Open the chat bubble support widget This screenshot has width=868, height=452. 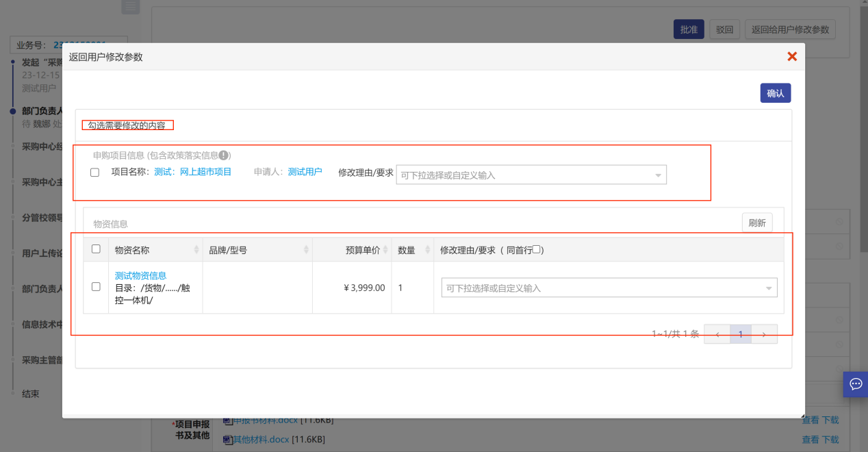855,384
